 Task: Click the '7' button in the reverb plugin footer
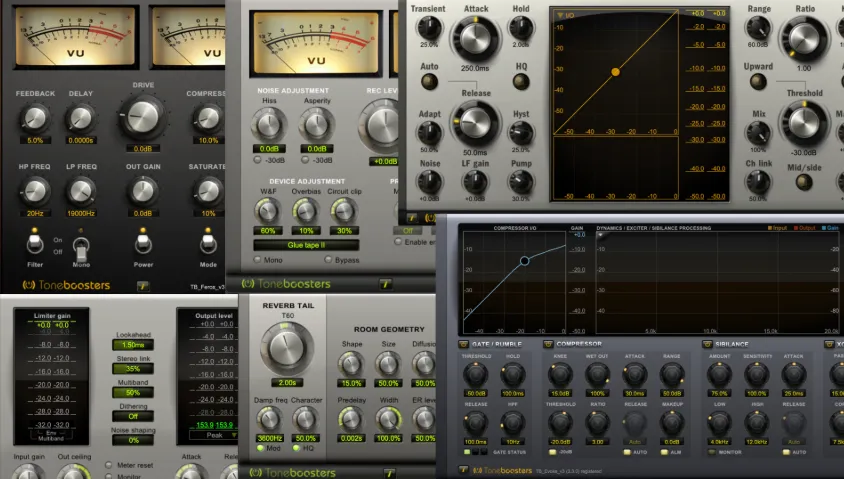pos(389,473)
